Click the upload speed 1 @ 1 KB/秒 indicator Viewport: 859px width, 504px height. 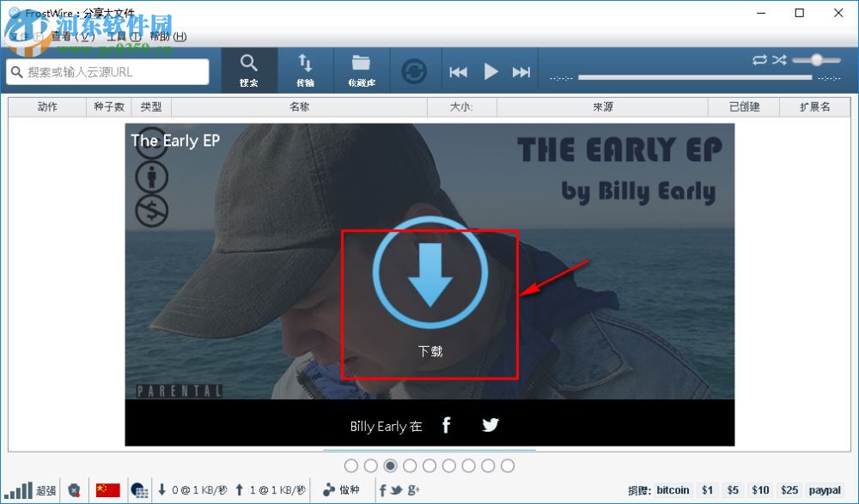pos(270,490)
